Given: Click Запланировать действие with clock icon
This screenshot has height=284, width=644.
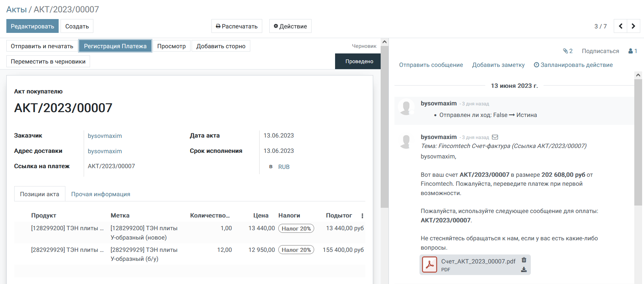Looking at the screenshot, I should click(x=573, y=65).
